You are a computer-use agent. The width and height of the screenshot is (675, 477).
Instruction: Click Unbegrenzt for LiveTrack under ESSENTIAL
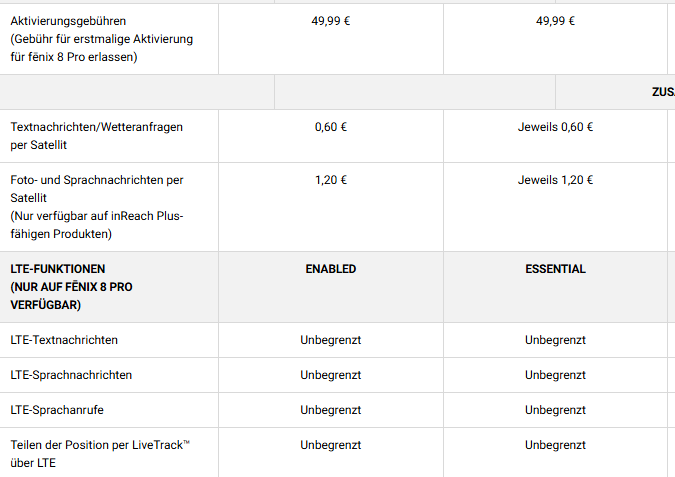pyautogui.click(x=555, y=445)
